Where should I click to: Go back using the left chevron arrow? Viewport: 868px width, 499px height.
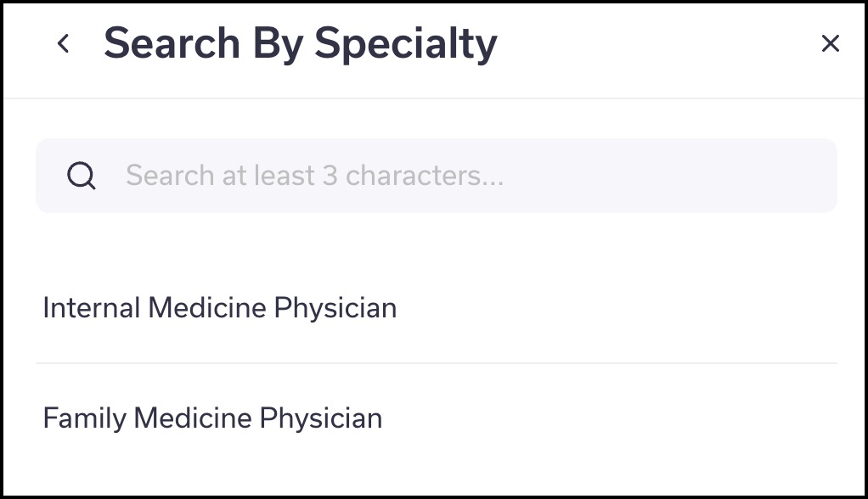pyautogui.click(x=64, y=43)
